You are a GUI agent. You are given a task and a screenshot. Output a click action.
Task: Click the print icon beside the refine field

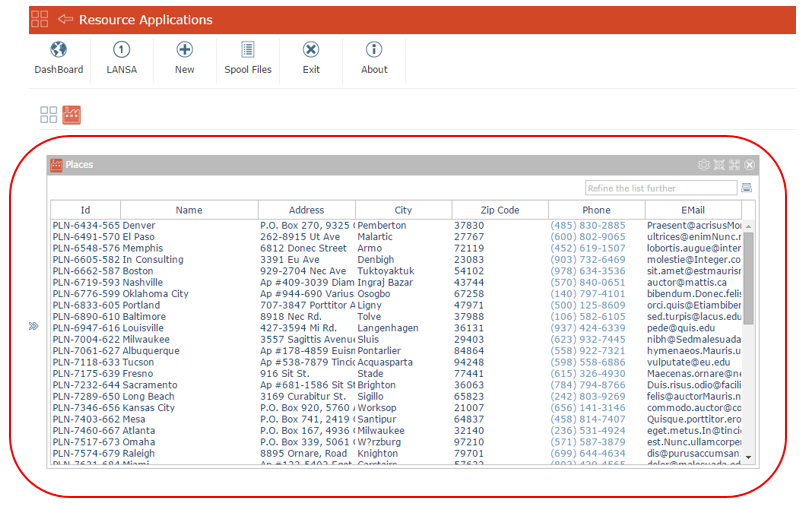point(746,188)
